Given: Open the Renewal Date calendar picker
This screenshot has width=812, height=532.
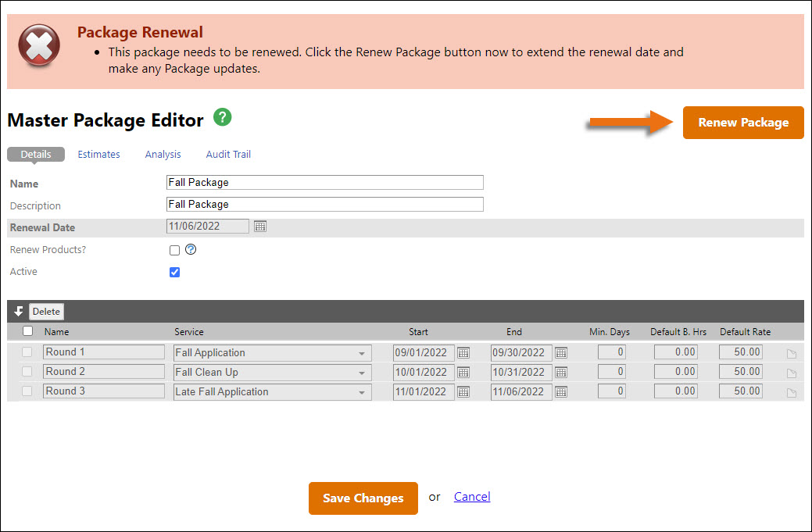Looking at the screenshot, I should tap(259, 226).
